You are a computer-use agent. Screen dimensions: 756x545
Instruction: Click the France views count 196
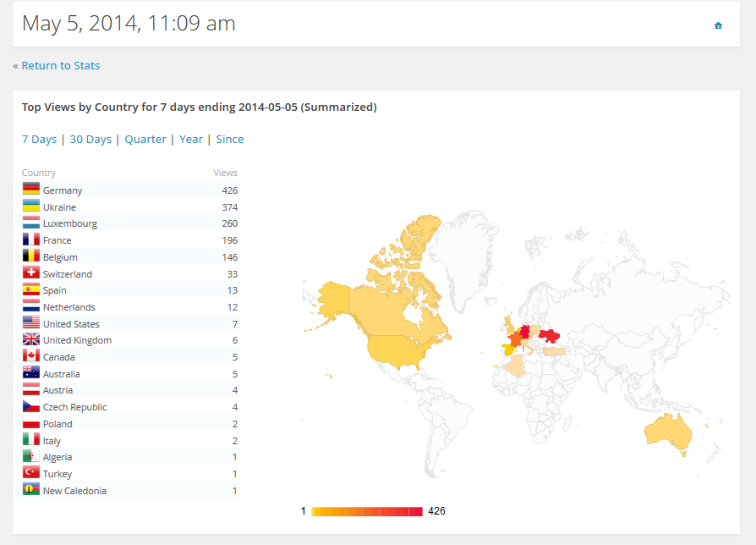(x=229, y=240)
